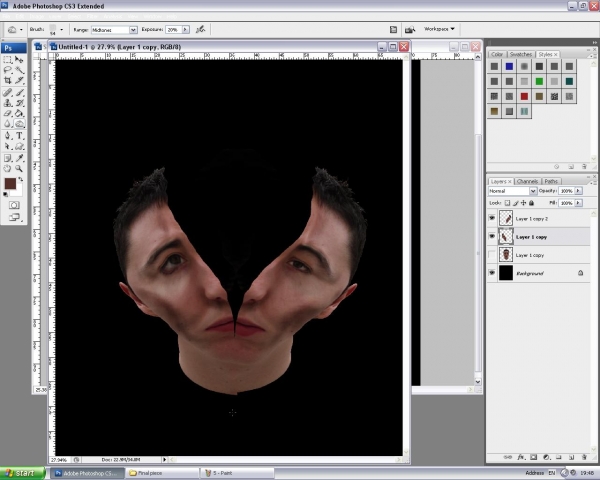Image resolution: width=600 pixels, height=480 pixels.
Task: Change screen mode from toolbox
Action: tap(14, 217)
